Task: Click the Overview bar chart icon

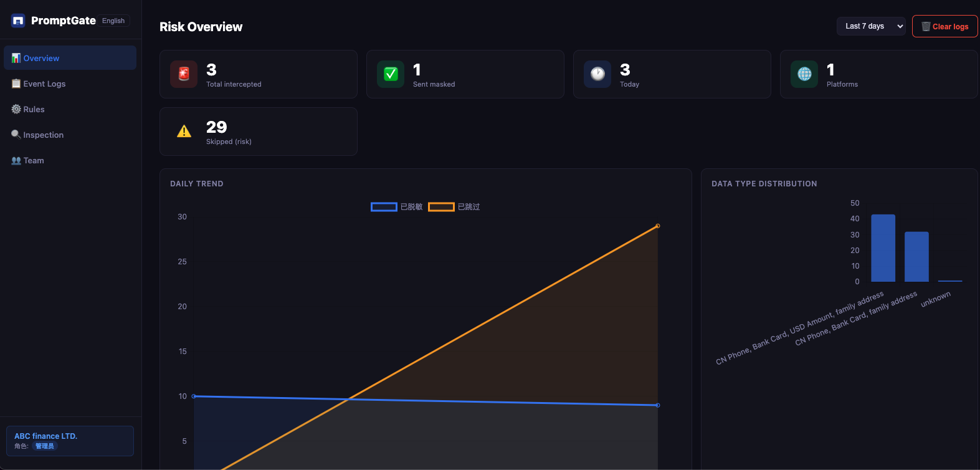Action: 16,58
